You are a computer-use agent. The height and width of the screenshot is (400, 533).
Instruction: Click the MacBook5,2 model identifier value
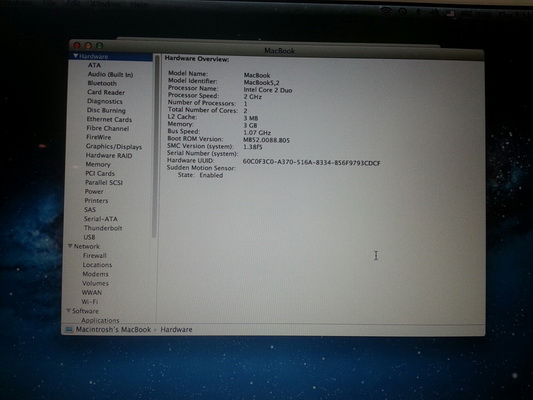coord(261,83)
